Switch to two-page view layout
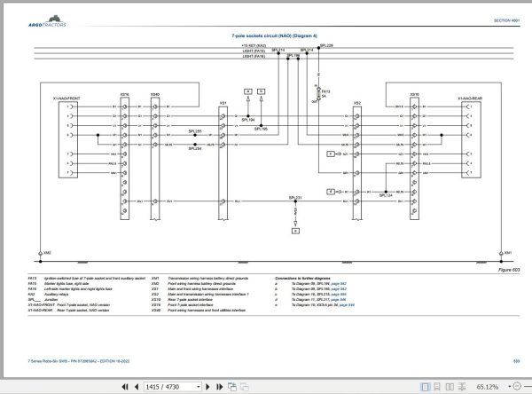This screenshot has height=394, width=532. (x=450, y=387)
